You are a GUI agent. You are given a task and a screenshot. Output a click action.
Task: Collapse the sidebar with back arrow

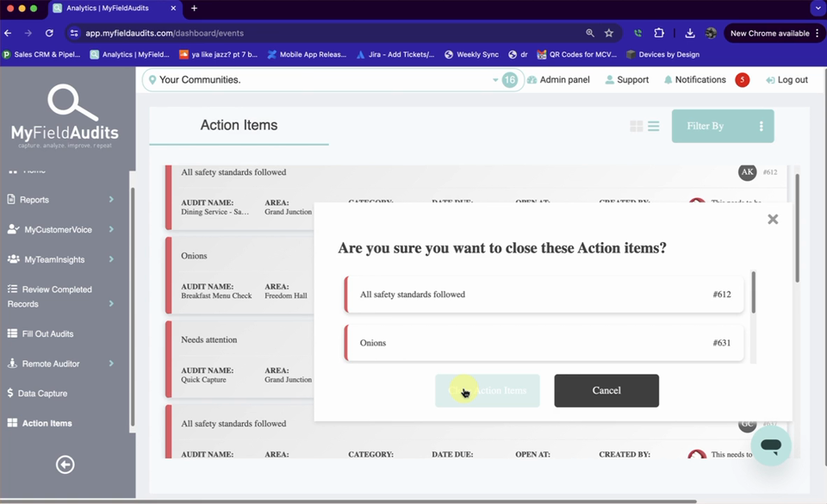point(65,464)
